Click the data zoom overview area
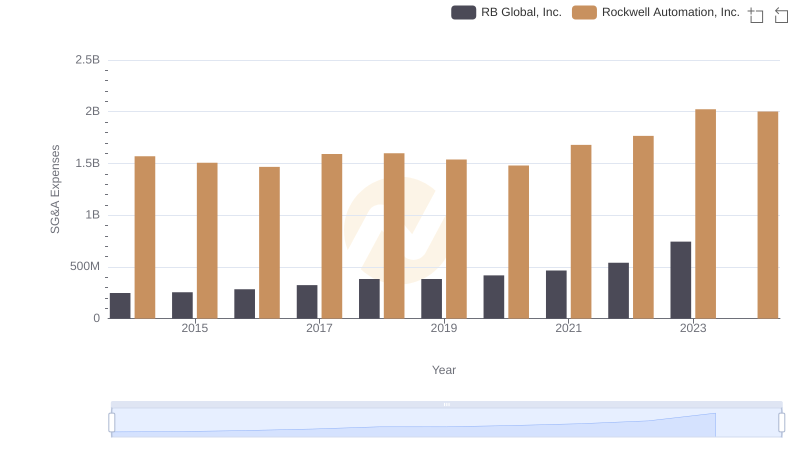Screen dimensions: 800x461 pyautogui.click(x=446, y=423)
